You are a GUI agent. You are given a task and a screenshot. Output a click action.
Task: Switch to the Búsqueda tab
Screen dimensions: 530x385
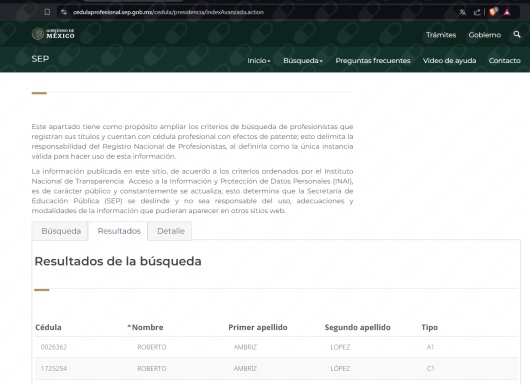[60, 231]
